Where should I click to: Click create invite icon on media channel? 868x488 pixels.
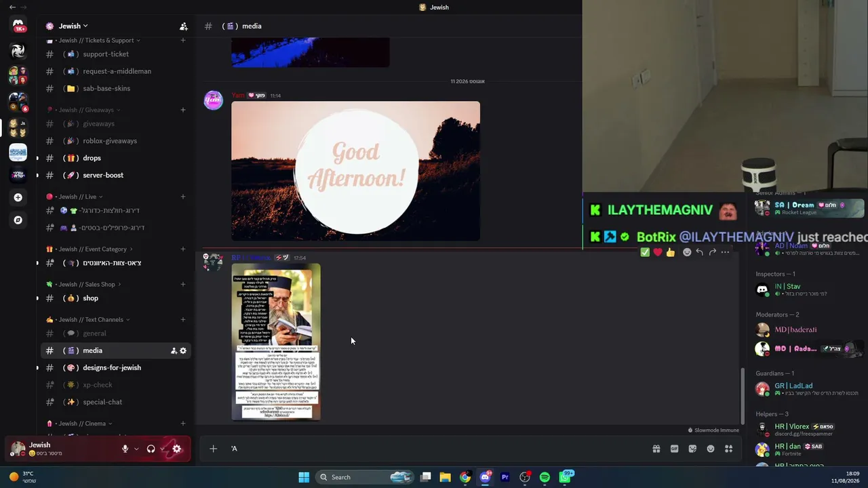click(x=174, y=350)
